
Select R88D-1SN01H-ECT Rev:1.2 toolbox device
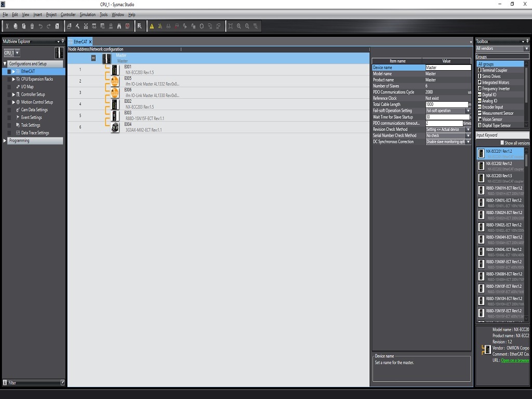point(500,190)
